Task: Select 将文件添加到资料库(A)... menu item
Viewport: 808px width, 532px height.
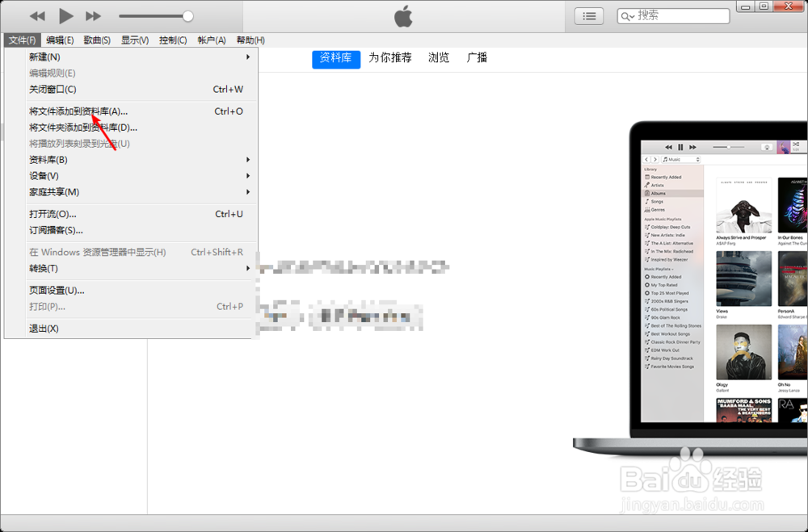Action: [x=131, y=111]
